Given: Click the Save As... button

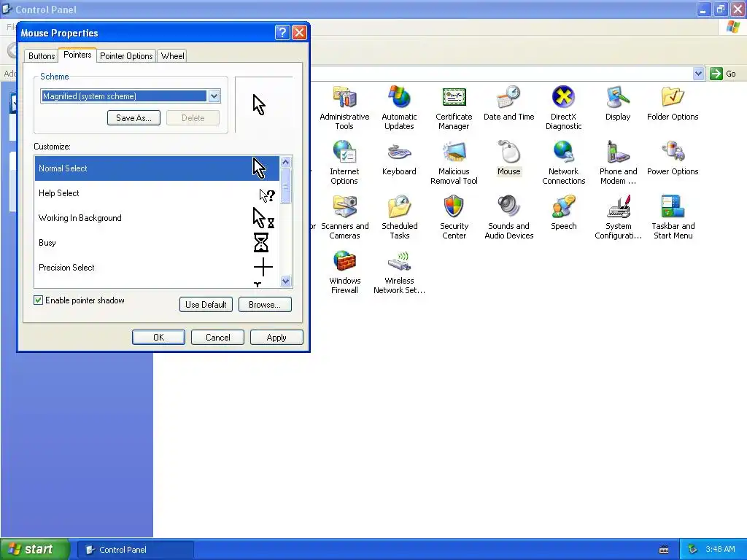Looking at the screenshot, I should click(134, 117).
